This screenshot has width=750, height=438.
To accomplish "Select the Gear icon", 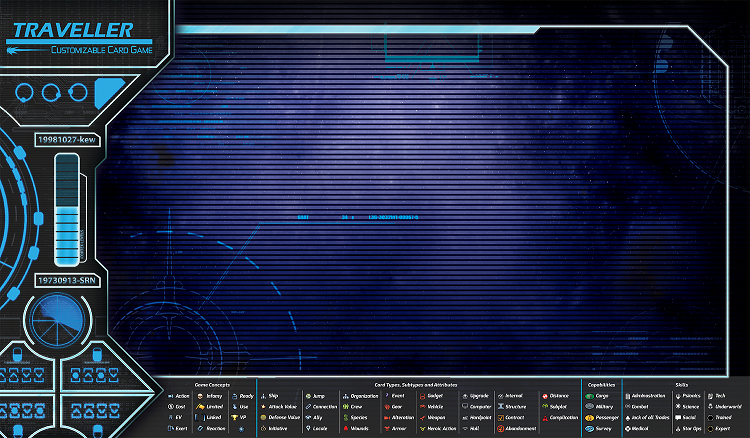I will [387, 407].
